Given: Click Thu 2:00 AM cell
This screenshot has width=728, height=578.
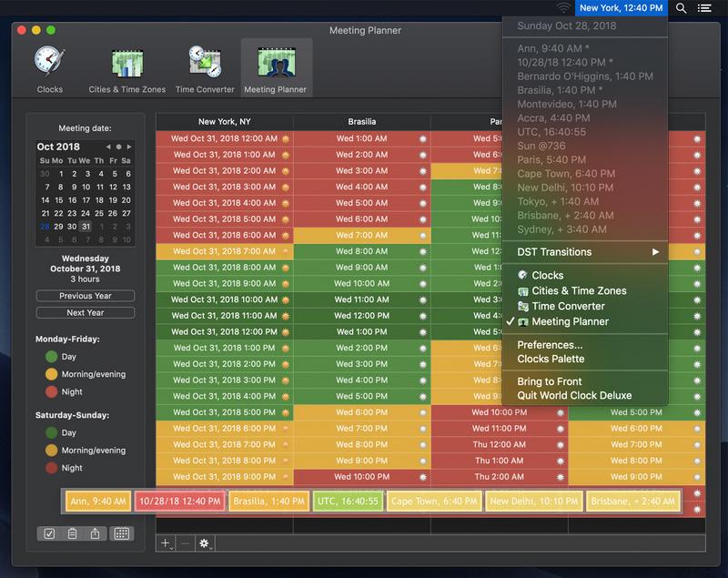Looking at the screenshot, I should tap(500, 477).
